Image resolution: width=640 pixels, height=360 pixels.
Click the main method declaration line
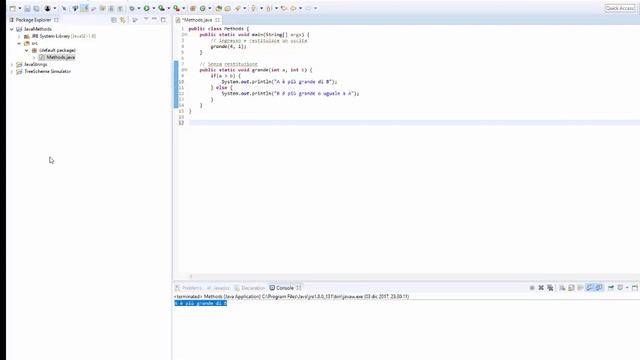[x=254, y=35]
